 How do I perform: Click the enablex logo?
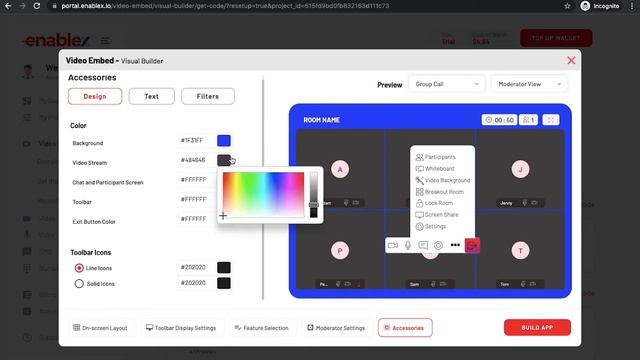click(56, 40)
